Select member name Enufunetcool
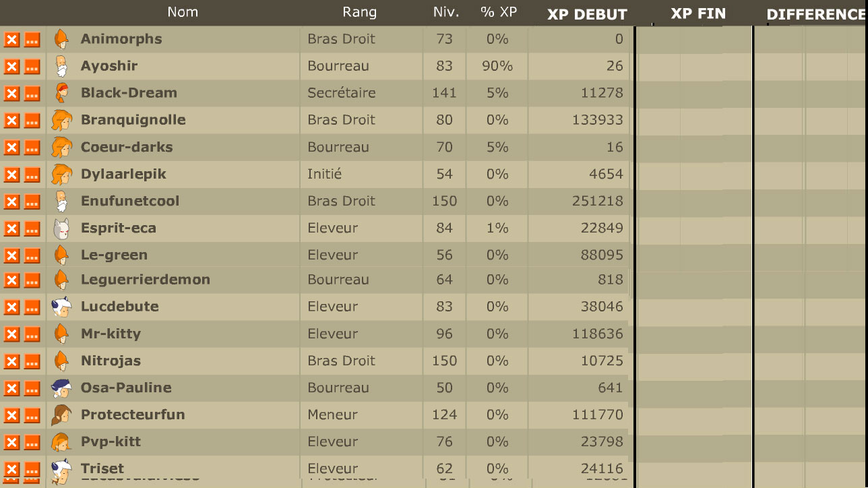This screenshot has width=868, height=488. [x=130, y=201]
